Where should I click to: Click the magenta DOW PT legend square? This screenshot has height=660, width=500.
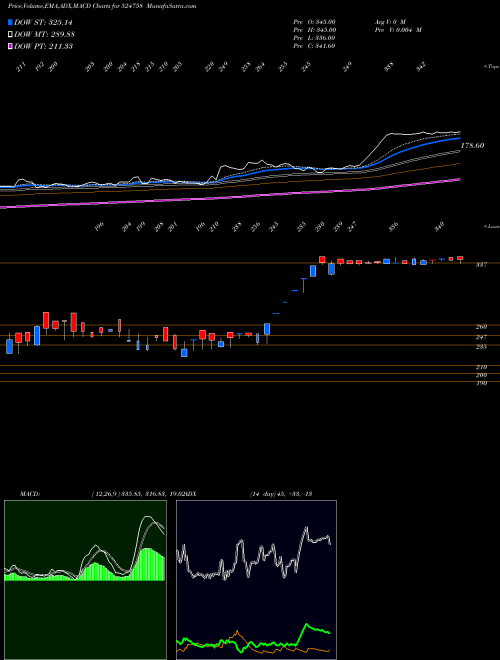pos(11,46)
